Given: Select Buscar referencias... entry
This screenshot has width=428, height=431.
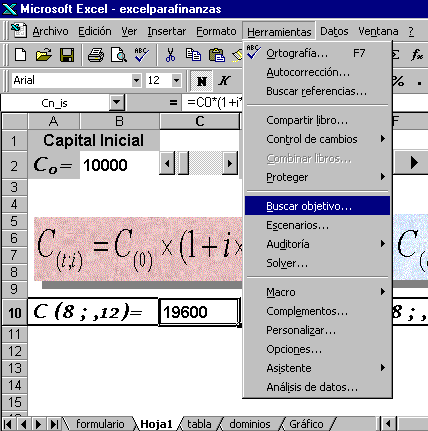Looking at the screenshot, I should [x=317, y=91].
